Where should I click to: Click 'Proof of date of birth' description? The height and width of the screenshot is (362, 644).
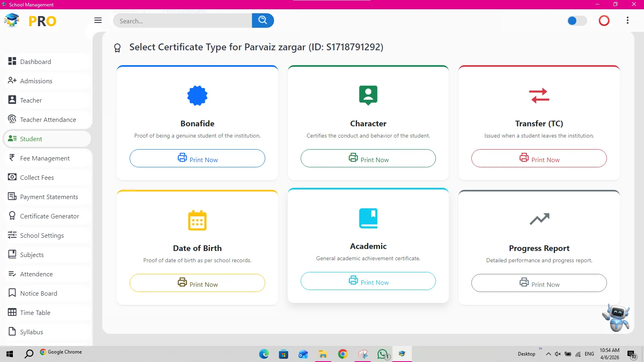pos(197,261)
